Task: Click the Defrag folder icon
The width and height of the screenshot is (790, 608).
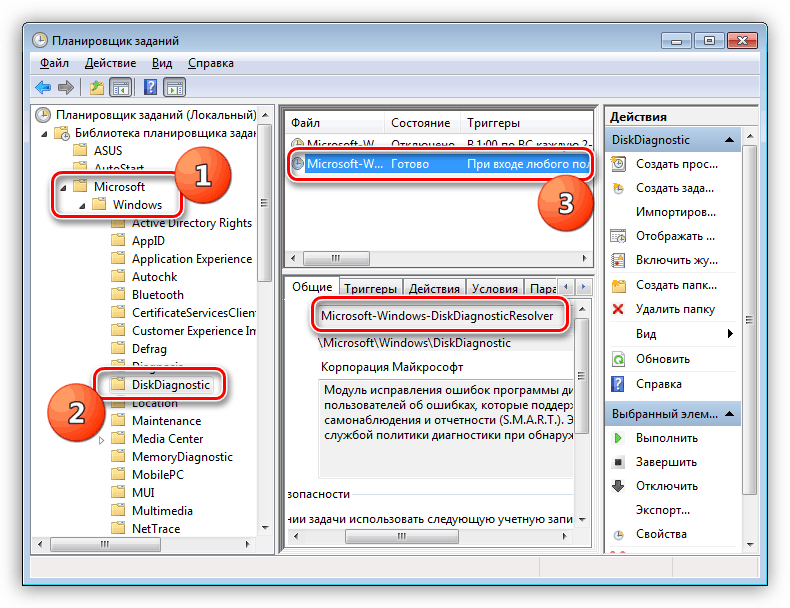Action: coord(118,348)
